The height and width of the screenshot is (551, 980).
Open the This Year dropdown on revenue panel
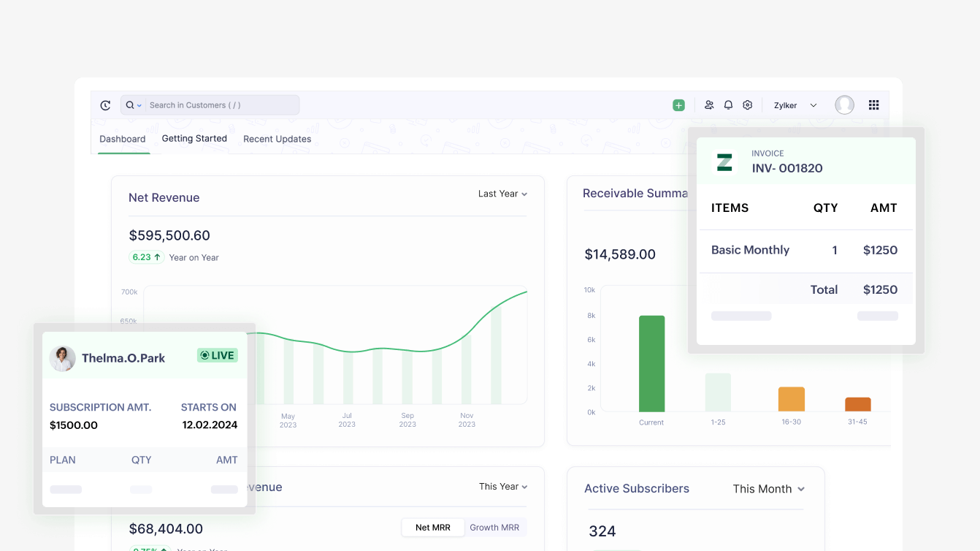(x=502, y=486)
